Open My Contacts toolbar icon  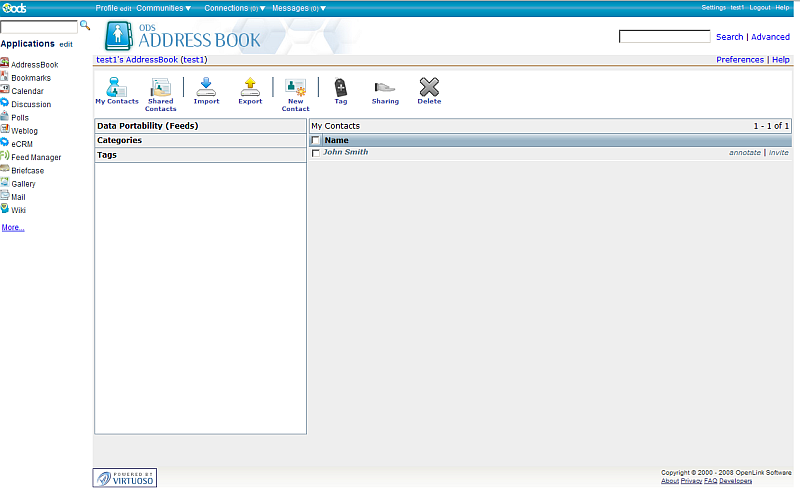(x=116, y=87)
